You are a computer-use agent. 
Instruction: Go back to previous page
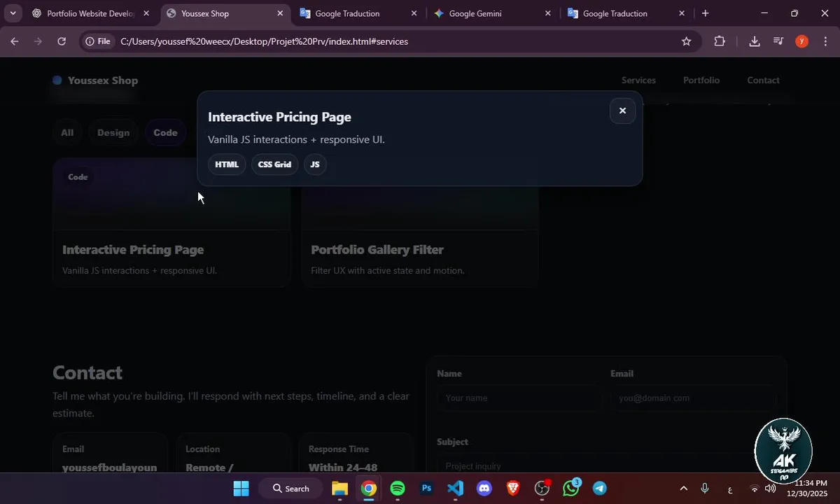tap(15, 41)
